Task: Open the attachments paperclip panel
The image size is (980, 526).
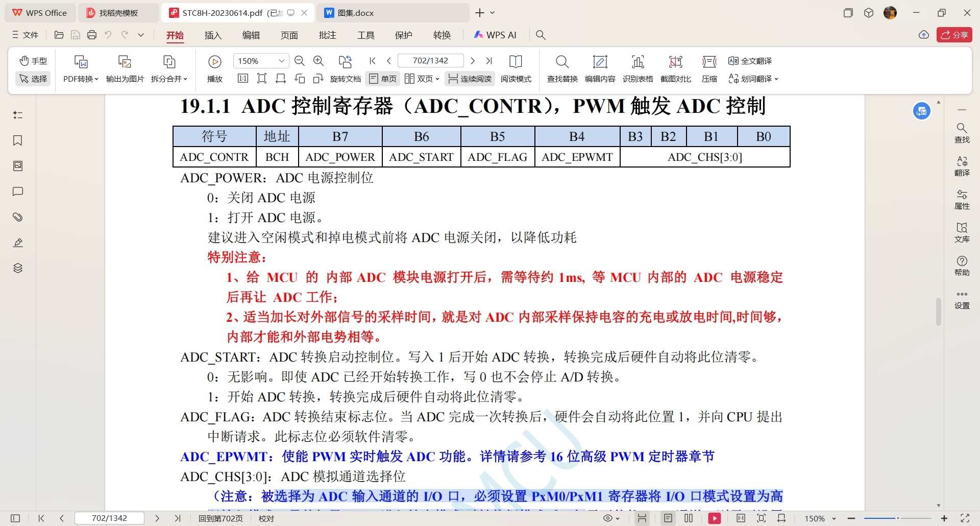Action: point(18,217)
